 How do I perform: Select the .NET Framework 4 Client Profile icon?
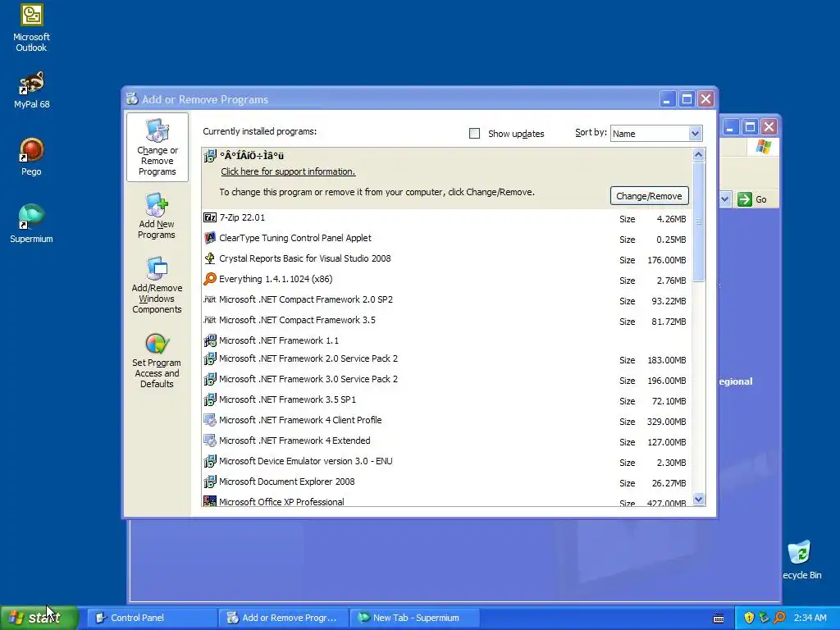pos(210,420)
